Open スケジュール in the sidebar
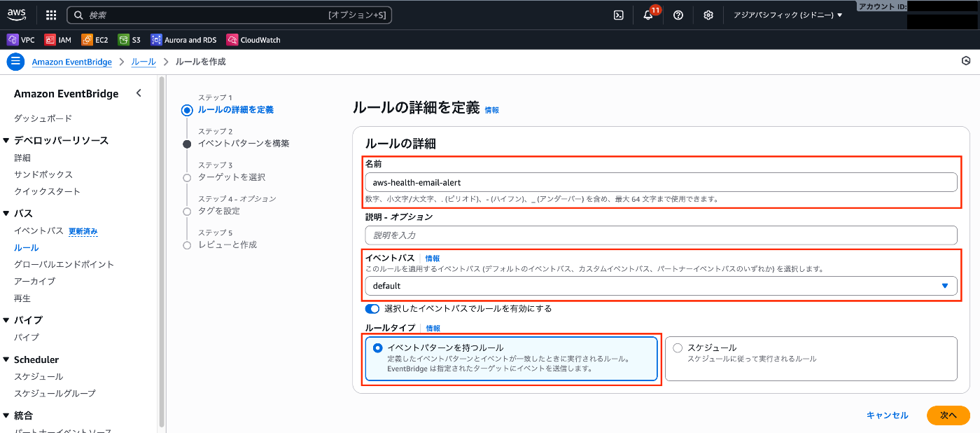 coord(38,376)
